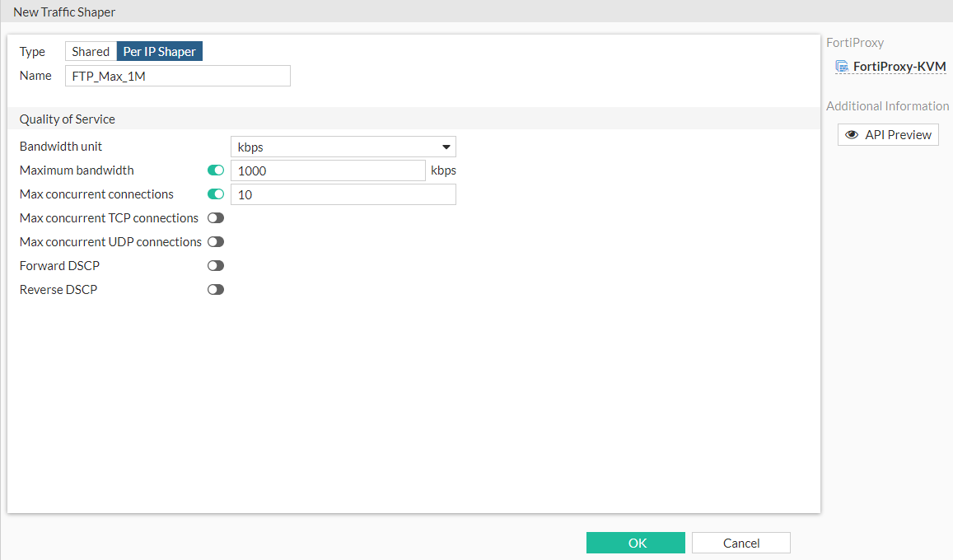Enable the Forward DSCP option
This screenshot has width=953, height=560.
pos(215,265)
